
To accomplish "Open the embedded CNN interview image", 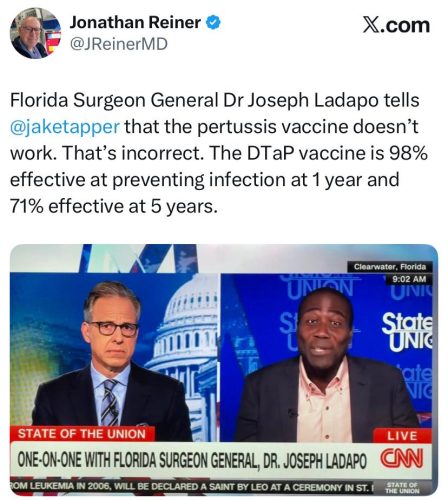I will click(224, 370).
